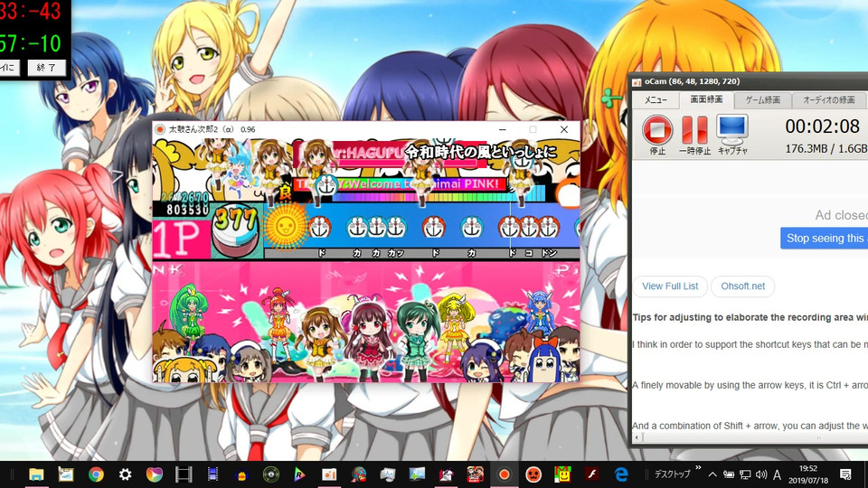
Task: Open File Explorer from the taskbar
Action: point(36,474)
